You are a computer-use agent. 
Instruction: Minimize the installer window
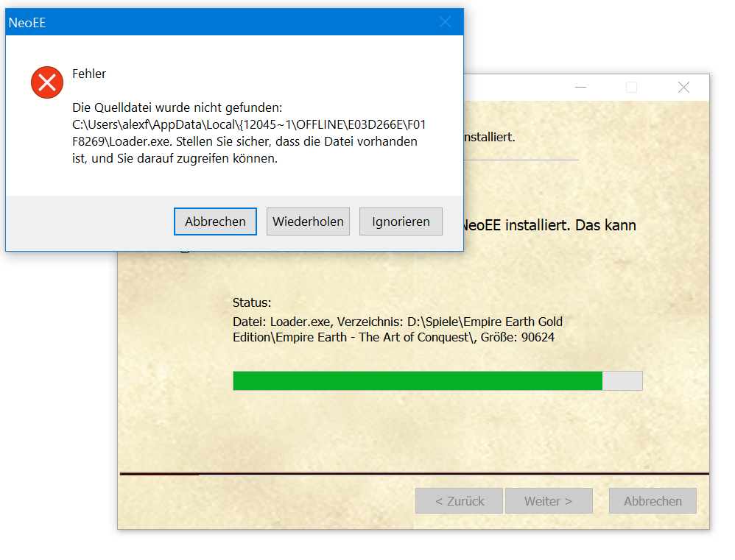(581, 88)
